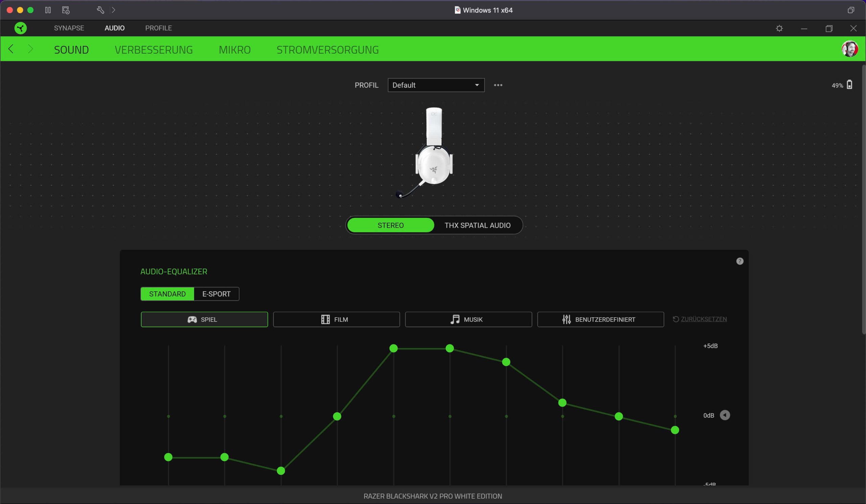Select the Film equalizer preset
Viewport: 866px width, 504px height.
tap(336, 320)
